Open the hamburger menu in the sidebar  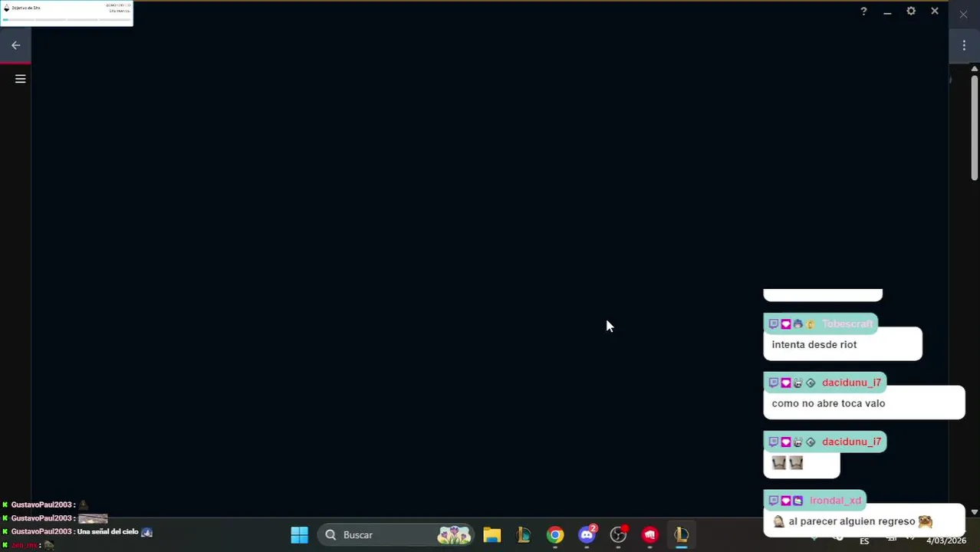pos(21,79)
